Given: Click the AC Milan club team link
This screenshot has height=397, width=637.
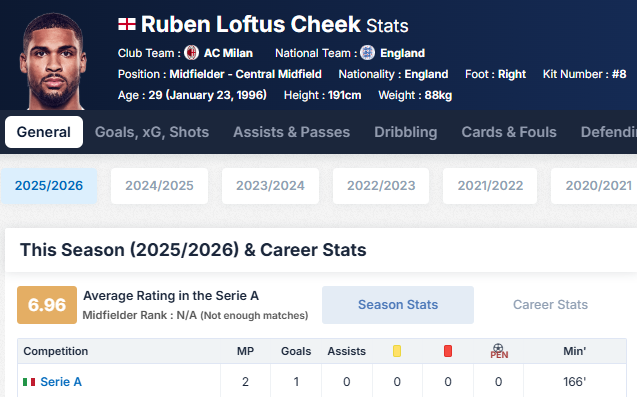Looking at the screenshot, I should click(x=228, y=53).
